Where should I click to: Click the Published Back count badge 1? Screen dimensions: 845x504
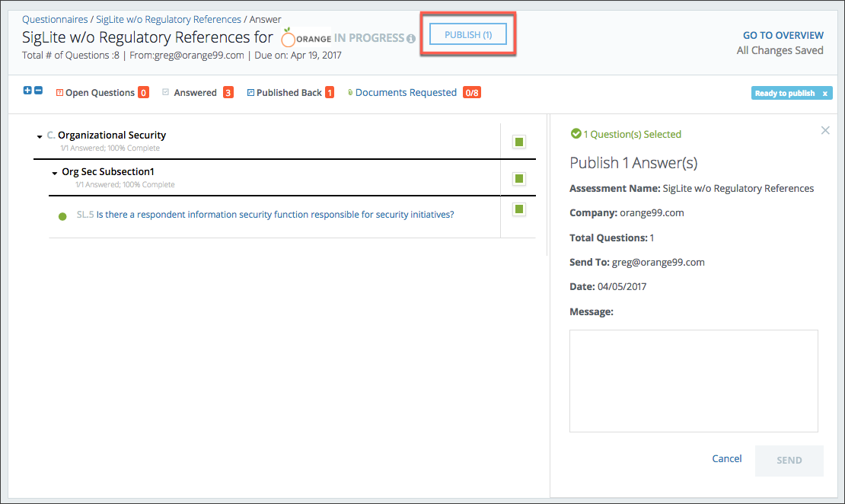point(330,93)
